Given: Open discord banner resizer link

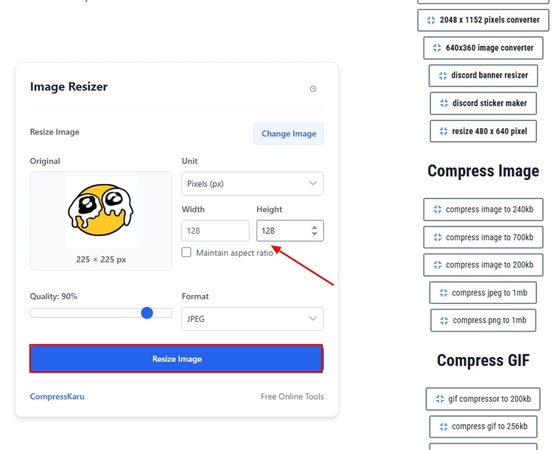Looking at the screenshot, I should (x=483, y=75).
